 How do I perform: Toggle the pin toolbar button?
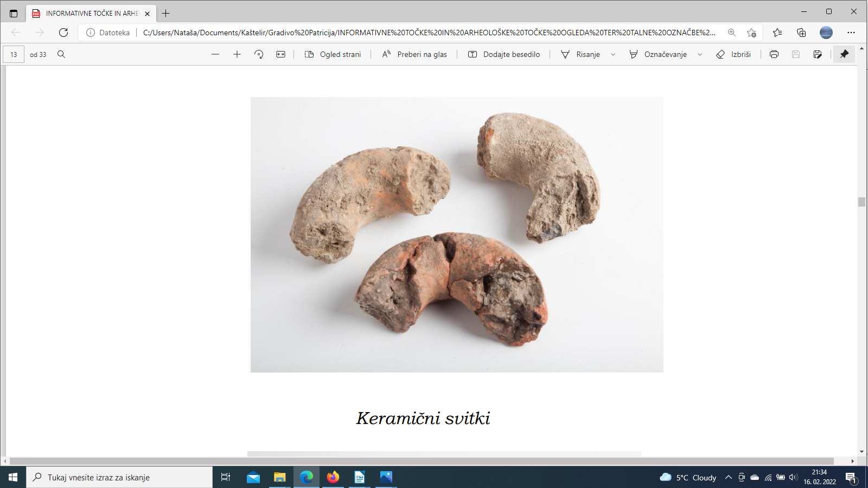(x=844, y=54)
